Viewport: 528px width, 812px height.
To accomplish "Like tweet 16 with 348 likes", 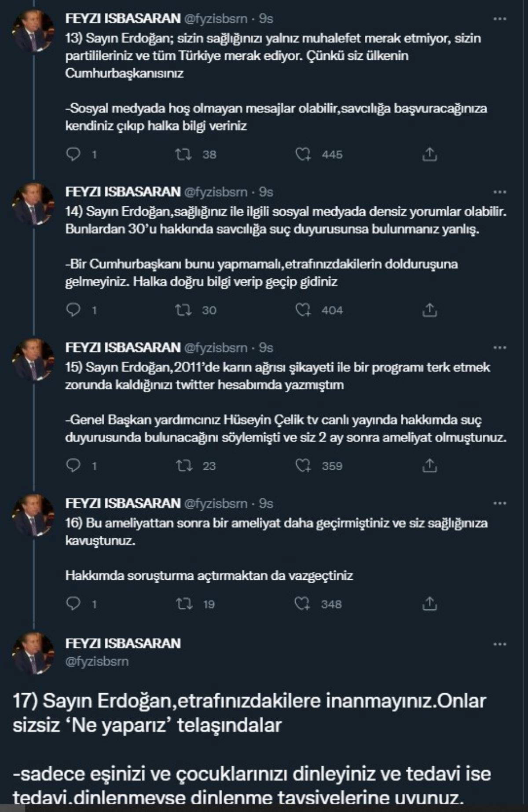I will (x=302, y=604).
